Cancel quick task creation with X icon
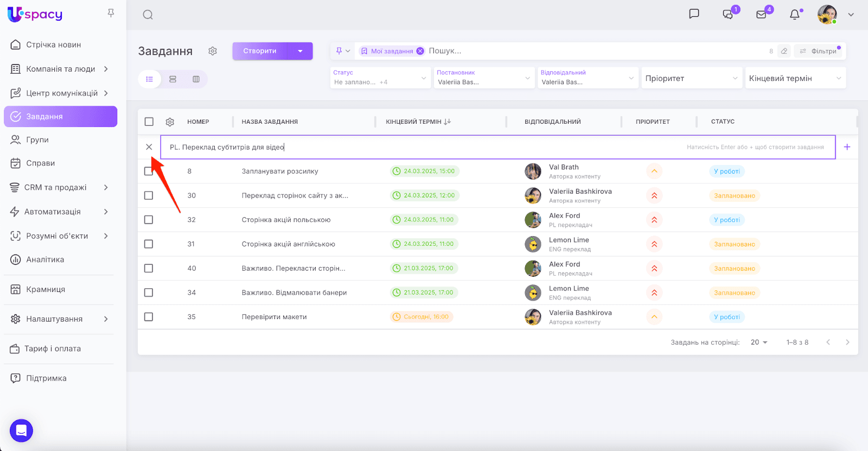 click(x=149, y=147)
